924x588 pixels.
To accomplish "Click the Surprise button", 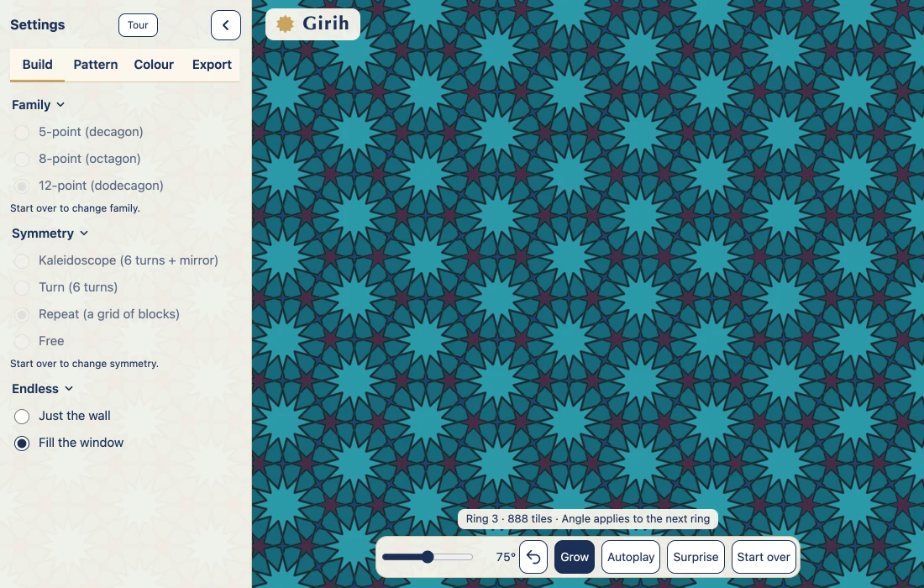I will [696, 557].
